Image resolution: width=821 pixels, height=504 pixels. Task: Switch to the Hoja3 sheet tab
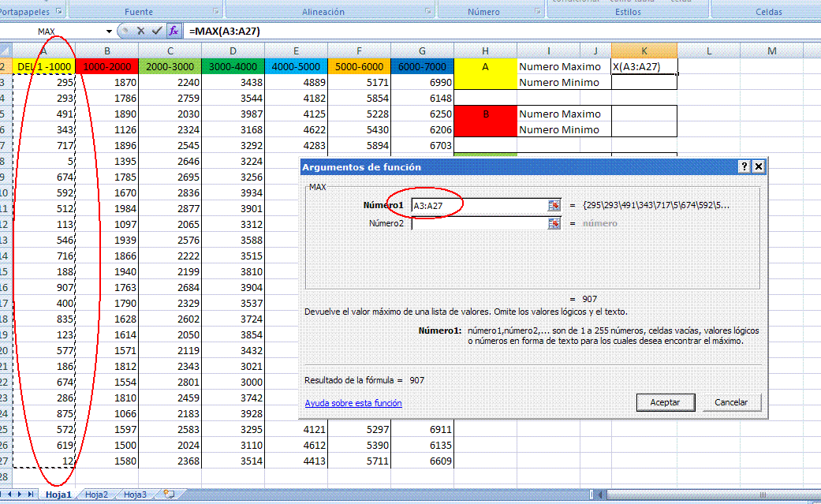click(x=135, y=495)
